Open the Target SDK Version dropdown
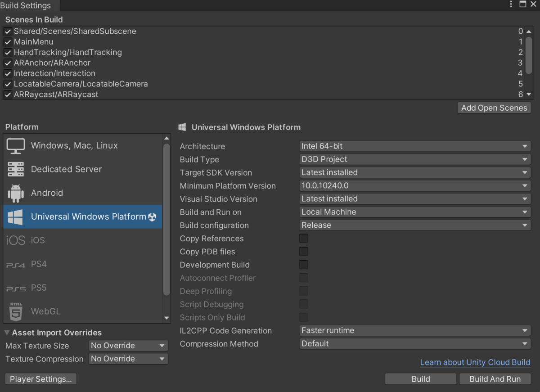540x392 pixels. 415,172
